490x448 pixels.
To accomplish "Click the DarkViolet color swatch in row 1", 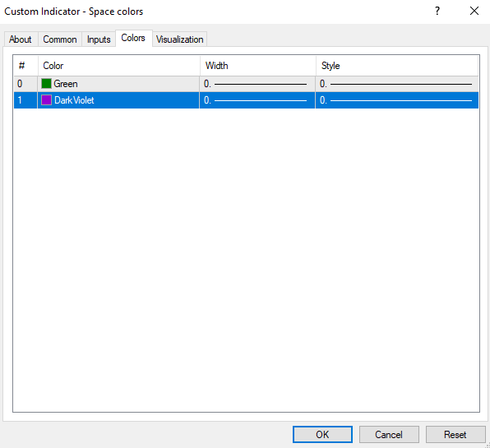I will [x=46, y=100].
